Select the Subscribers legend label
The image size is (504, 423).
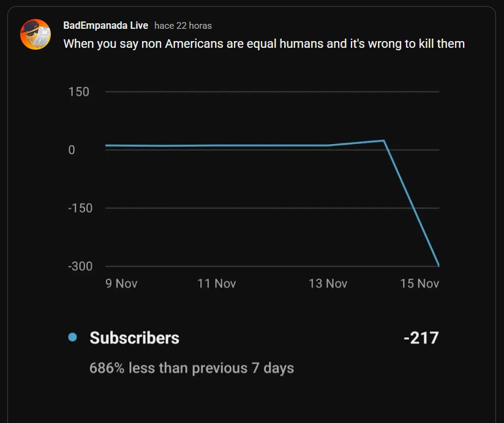[x=134, y=338]
